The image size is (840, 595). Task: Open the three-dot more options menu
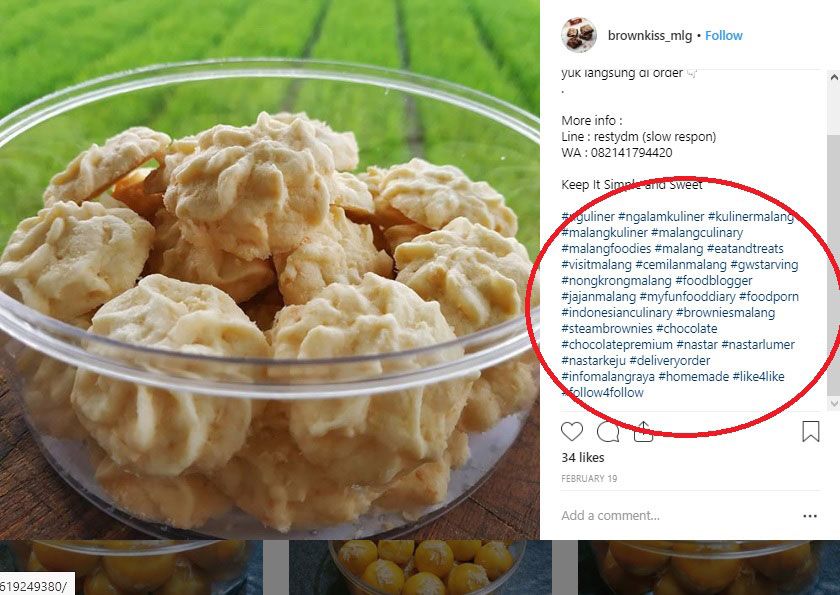810,516
